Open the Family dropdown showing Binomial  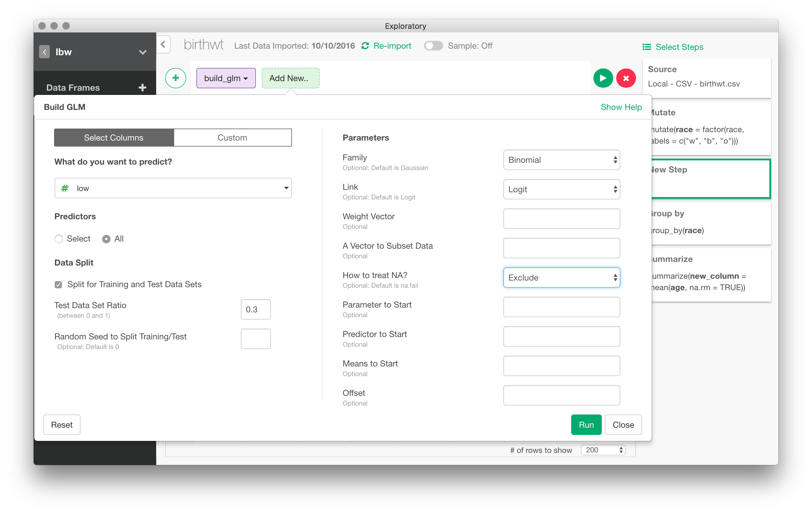561,160
